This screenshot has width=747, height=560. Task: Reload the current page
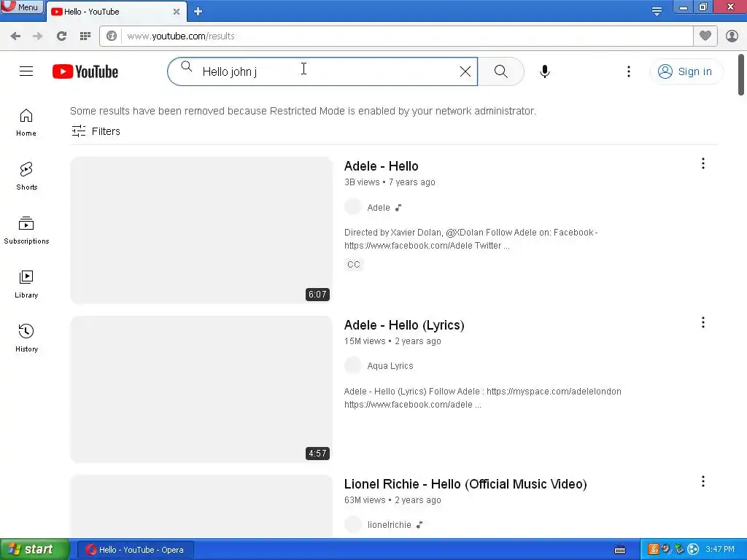pos(61,36)
